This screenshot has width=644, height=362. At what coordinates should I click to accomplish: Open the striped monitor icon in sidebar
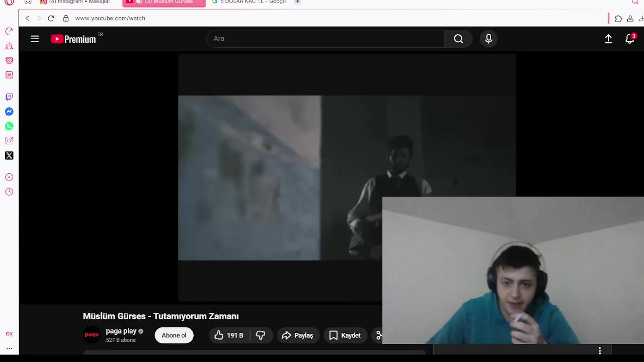tap(9, 60)
